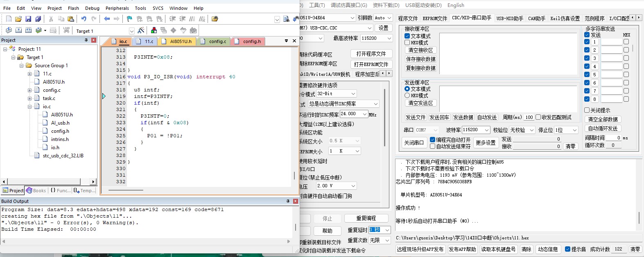Toggle the 提示音 checkbox
The image size is (644, 257).
pos(567,249)
